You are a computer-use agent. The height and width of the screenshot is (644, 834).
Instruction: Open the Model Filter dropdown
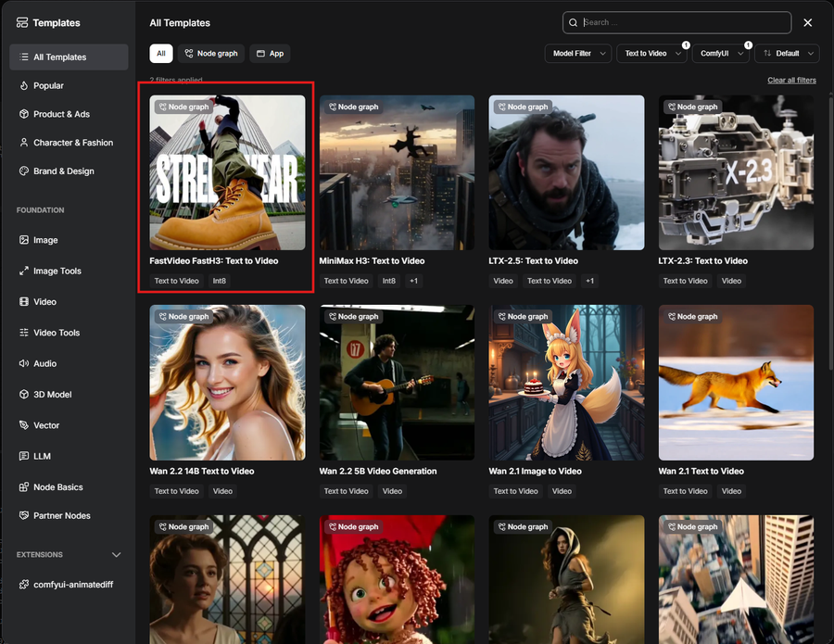(x=578, y=53)
